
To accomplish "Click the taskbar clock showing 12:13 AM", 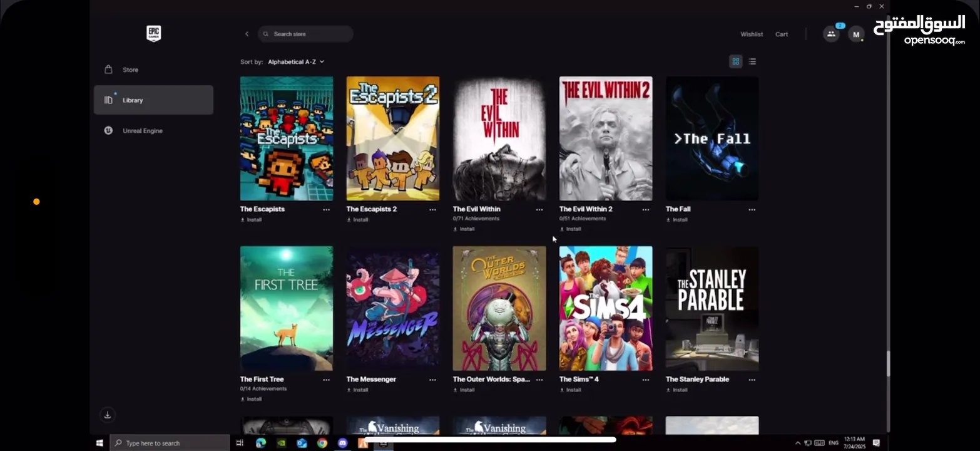I will point(854,443).
